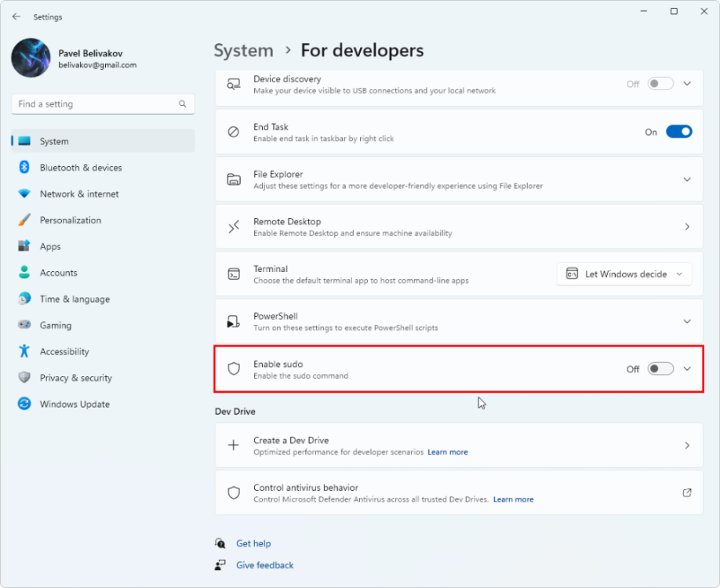The width and height of the screenshot is (720, 588).
Task: Open Network & internet section
Action: point(104,194)
